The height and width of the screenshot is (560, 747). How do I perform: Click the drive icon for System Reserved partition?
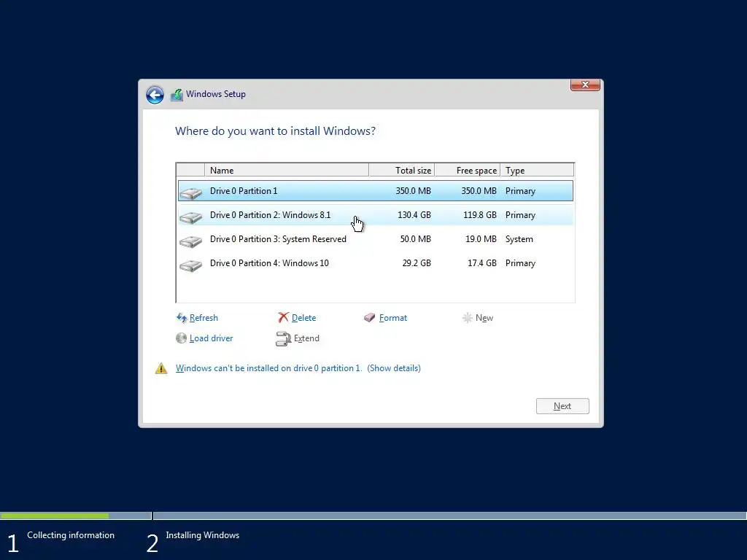[x=190, y=241]
